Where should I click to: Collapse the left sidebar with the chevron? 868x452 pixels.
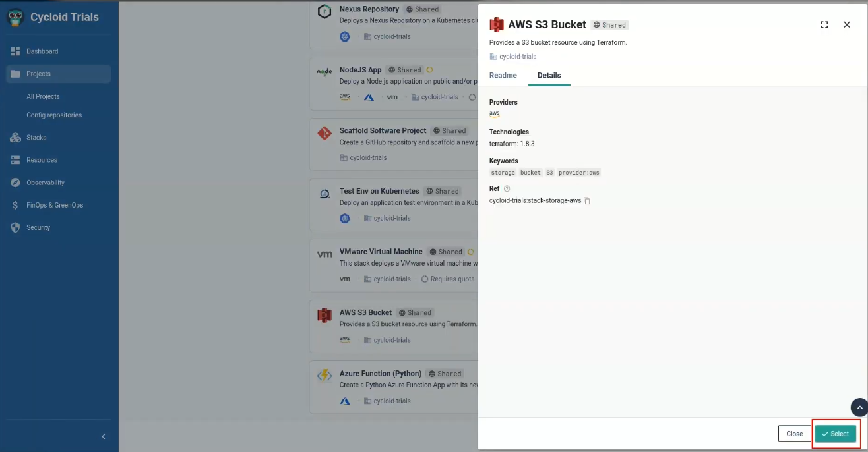point(104,437)
